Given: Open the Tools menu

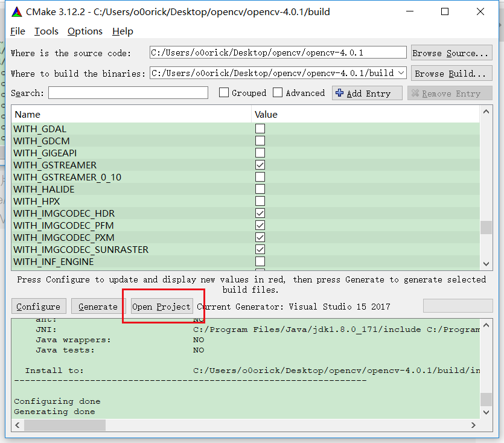Looking at the screenshot, I should click(x=46, y=31).
